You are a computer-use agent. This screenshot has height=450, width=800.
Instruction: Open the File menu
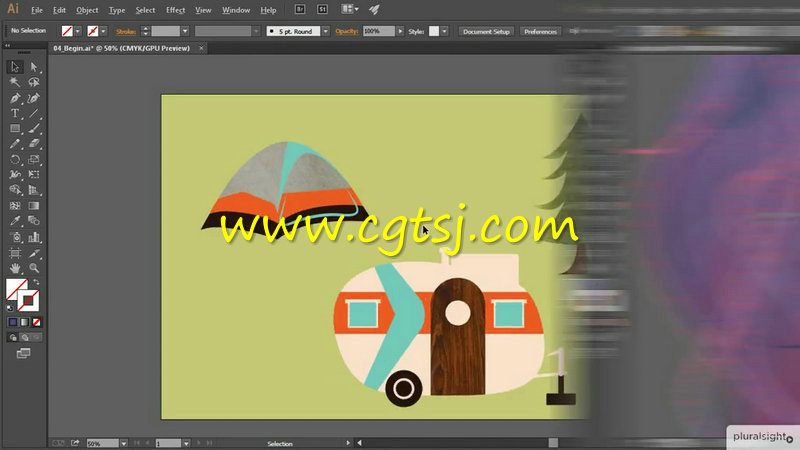(37, 10)
